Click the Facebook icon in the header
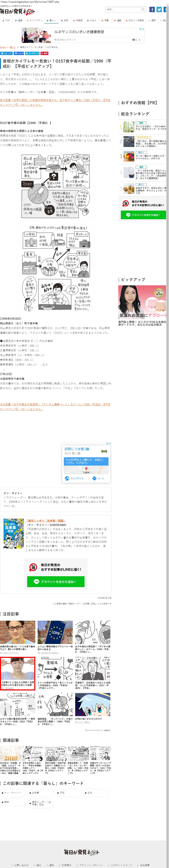 [x=152, y=10]
